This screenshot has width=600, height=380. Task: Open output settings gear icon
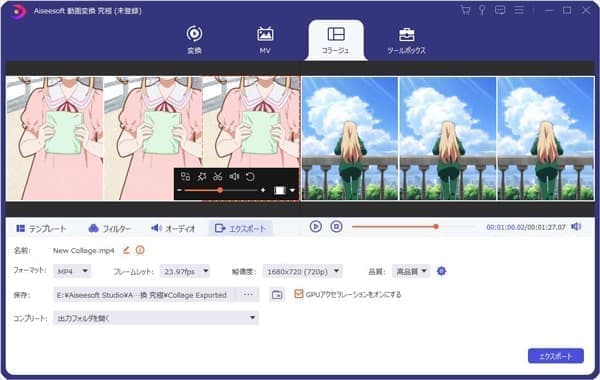coord(441,271)
